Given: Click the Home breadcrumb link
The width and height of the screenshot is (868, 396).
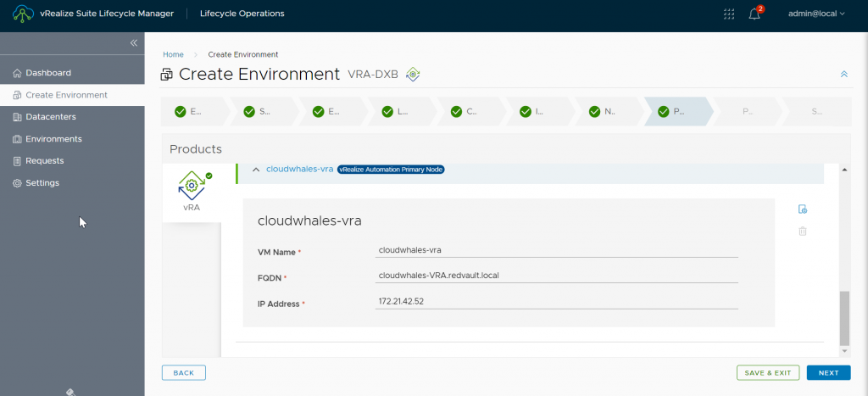Looking at the screenshot, I should 173,55.
